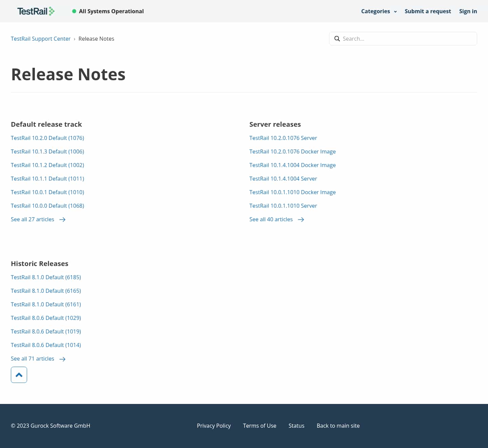Click the breadcrumb separator chevron

[74, 39]
